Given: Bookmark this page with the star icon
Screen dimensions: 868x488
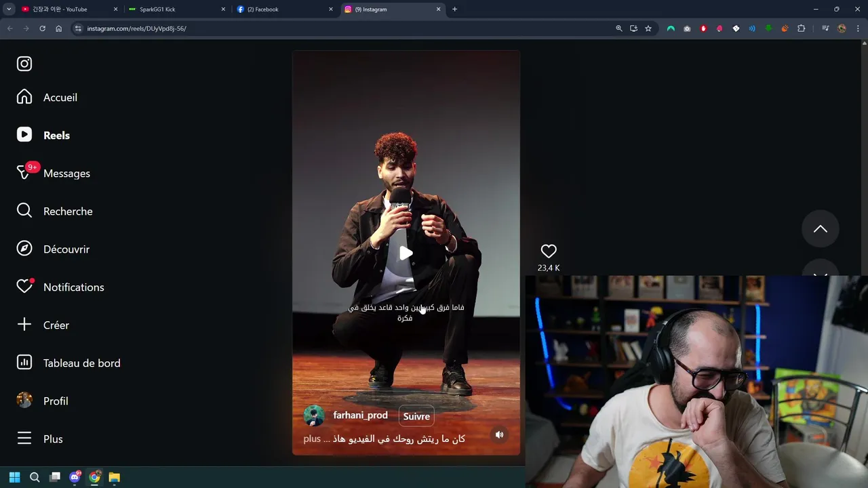Looking at the screenshot, I should tap(648, 28).
